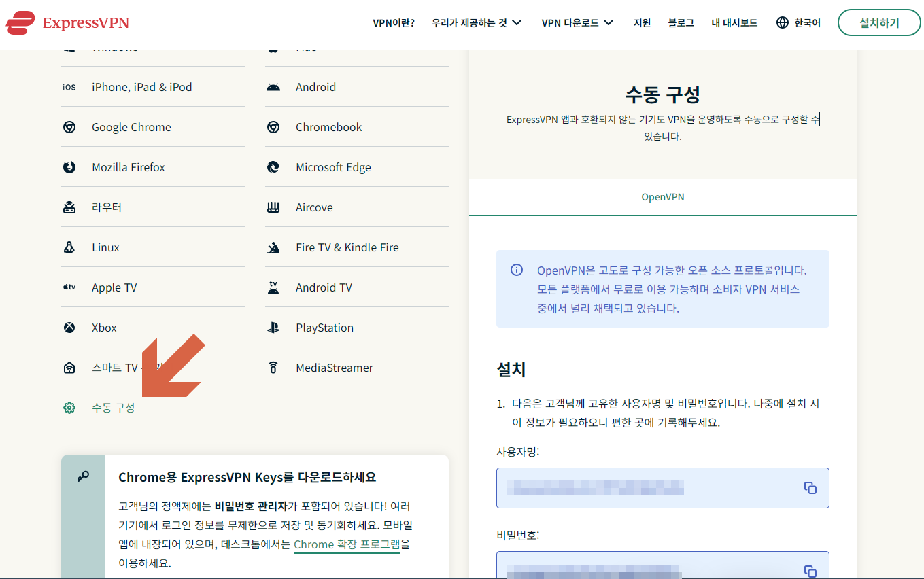Select the MediaStreamer setup option
The image size is (924, 579).
[x=357, y=368]
